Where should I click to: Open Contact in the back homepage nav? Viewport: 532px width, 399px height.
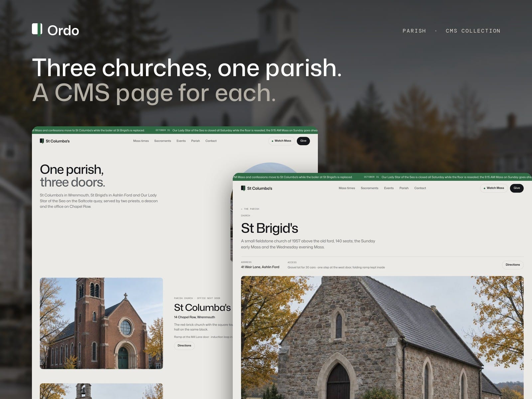[x=211, y=141]
